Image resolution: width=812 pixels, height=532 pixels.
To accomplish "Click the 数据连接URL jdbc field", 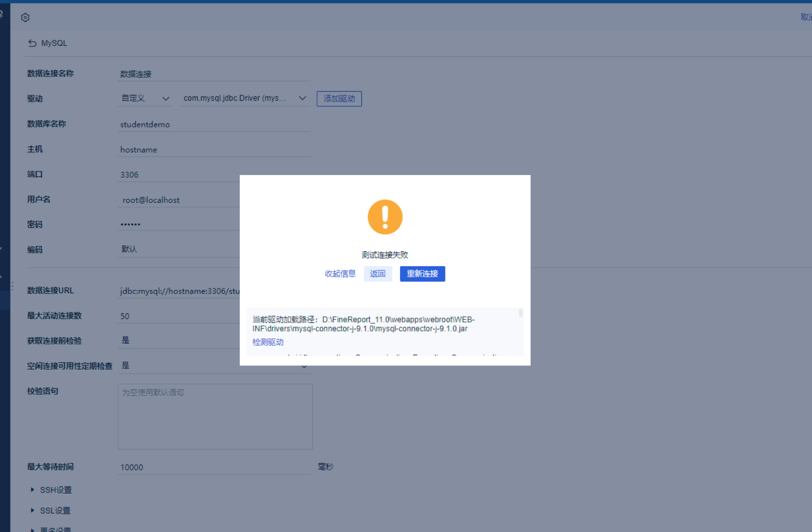I will [179, 291].
